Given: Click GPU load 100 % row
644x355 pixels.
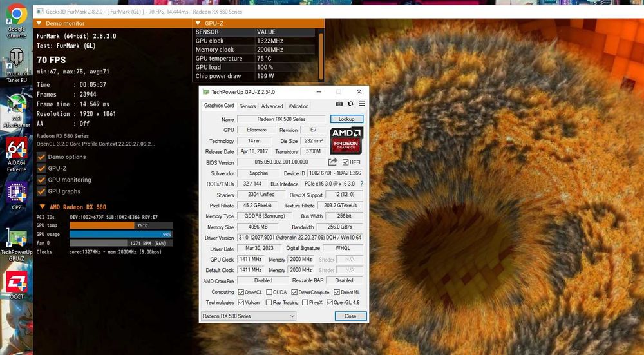Looking at the screenshot, I should click(255, 67).
